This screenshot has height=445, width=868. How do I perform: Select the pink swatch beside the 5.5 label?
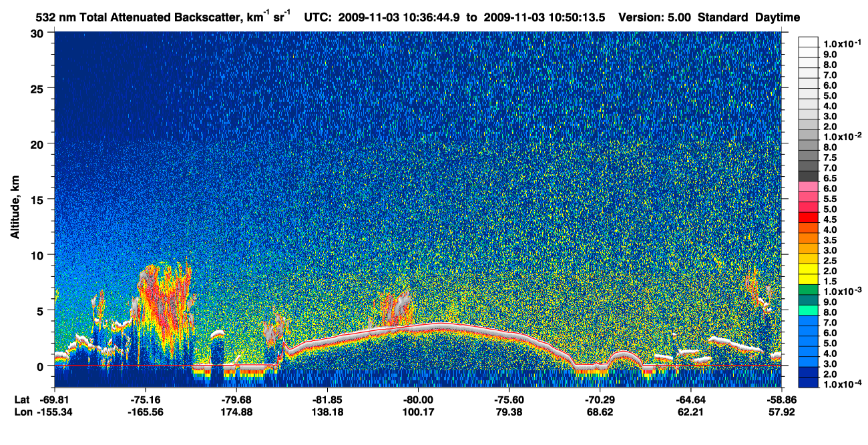coord(808,198)
